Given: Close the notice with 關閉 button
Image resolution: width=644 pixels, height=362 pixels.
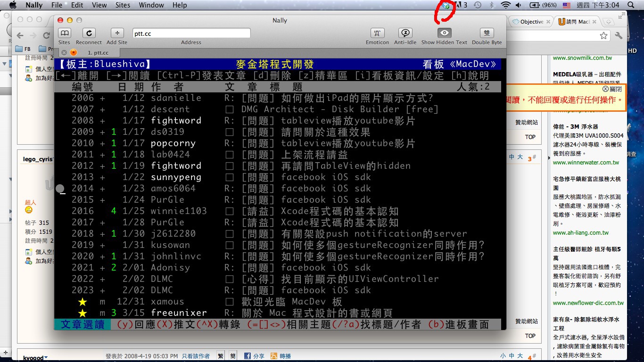Looking at the screenshot, I should tap(612, 89).
